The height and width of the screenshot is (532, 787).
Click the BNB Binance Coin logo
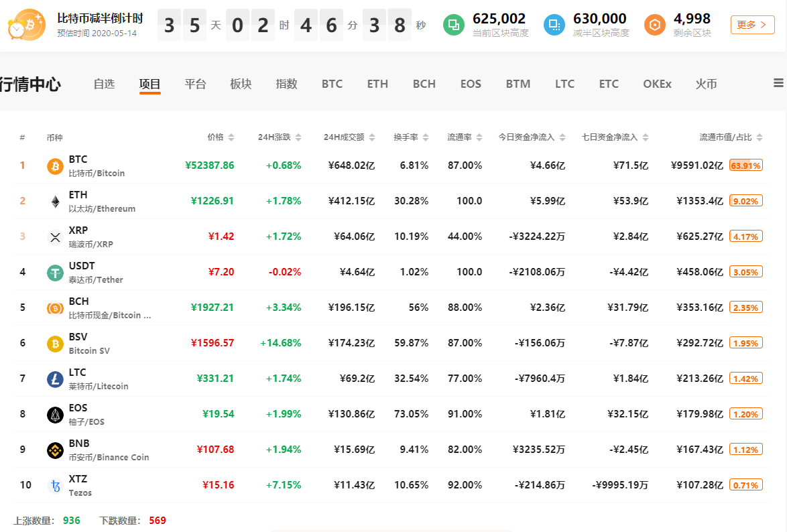pyautogui.click(x=55, y=451)
